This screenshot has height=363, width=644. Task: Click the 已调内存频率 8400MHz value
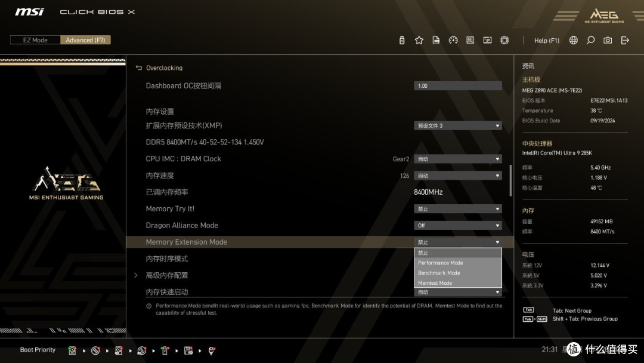pos(428,192)
